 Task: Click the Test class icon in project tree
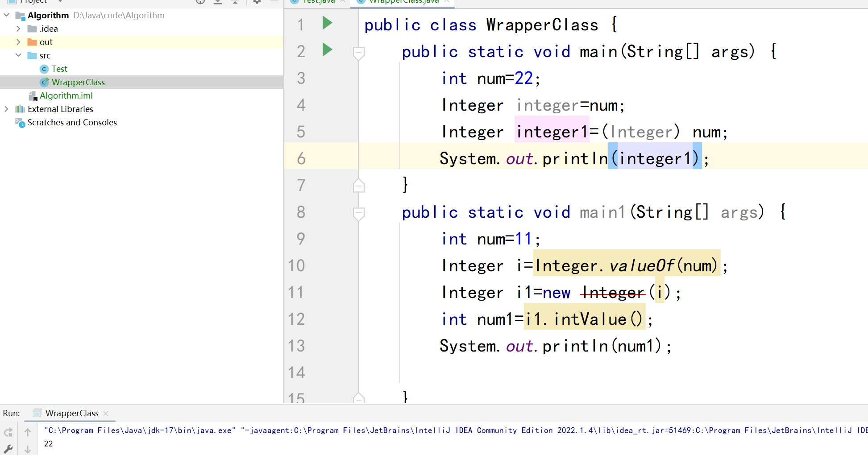coord(44,69)
